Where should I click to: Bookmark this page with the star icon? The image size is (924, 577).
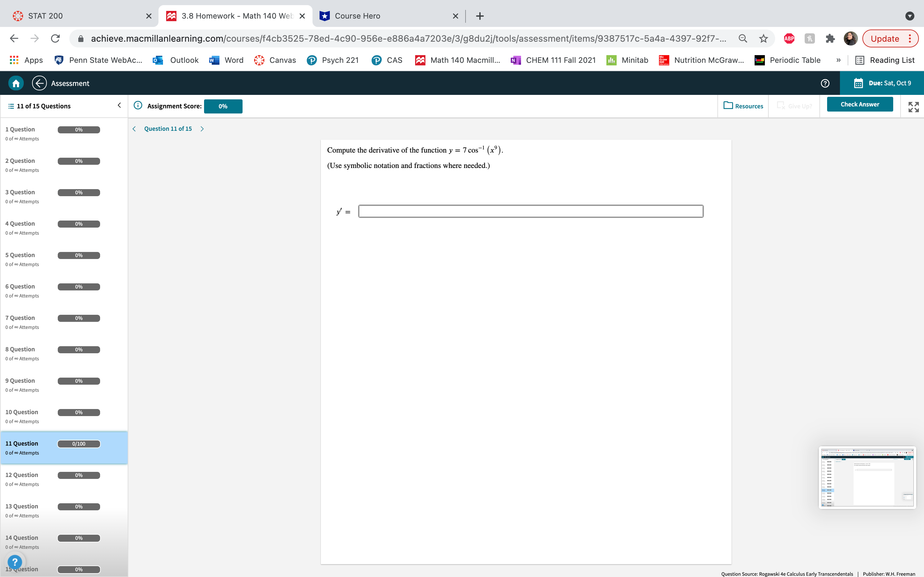click(x=763, y=38)
